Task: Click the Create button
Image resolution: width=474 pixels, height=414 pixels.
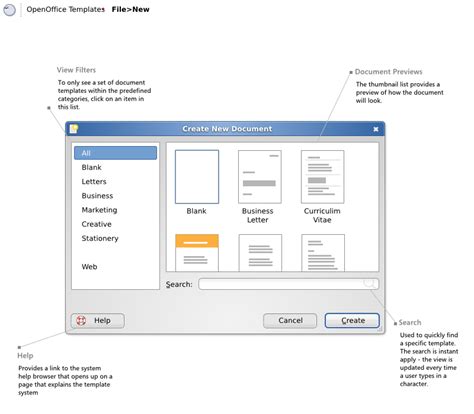Action: click(352, 321)
